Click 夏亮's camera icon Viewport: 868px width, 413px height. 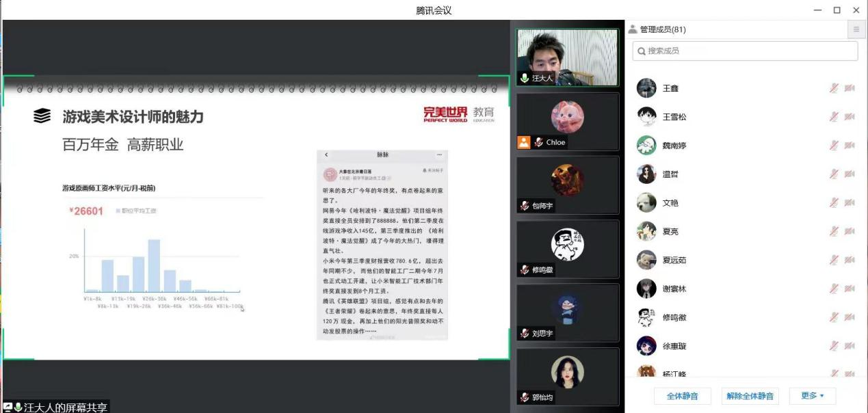point(850,232)
